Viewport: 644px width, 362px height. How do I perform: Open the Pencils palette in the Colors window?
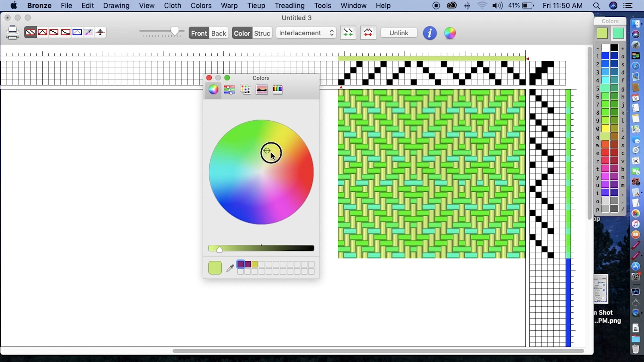(277, 89)
